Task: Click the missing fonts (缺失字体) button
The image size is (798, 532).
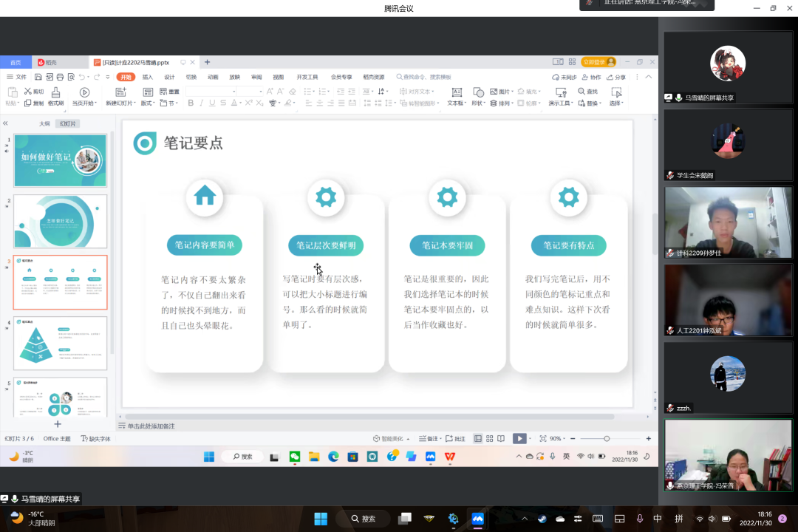Action: [x=96, y=439]
